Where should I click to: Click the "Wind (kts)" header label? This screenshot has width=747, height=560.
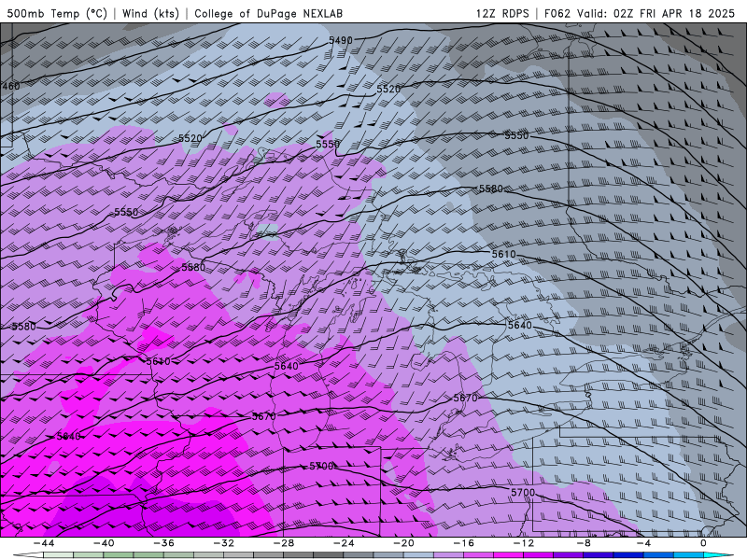(150, 13)
